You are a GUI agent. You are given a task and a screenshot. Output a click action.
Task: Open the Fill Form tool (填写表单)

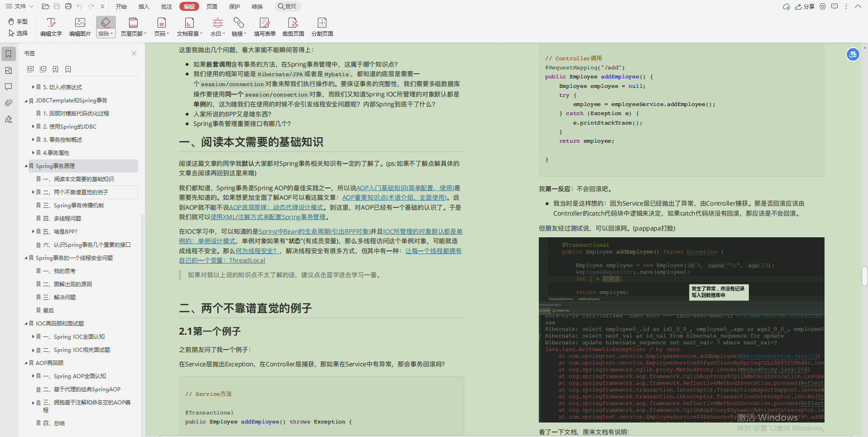click(265, 27)
